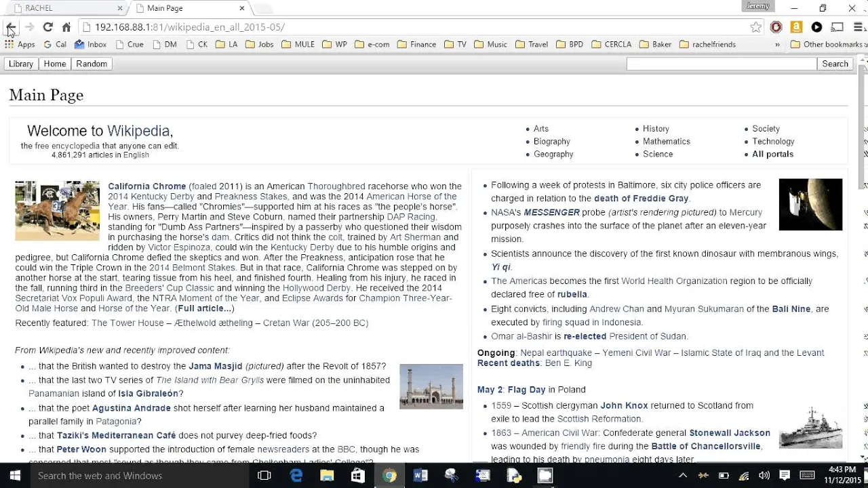This screenshot has height=488, width=868.
Task: Open the red ad-blocker extension icon
Action: coord(776,27)
